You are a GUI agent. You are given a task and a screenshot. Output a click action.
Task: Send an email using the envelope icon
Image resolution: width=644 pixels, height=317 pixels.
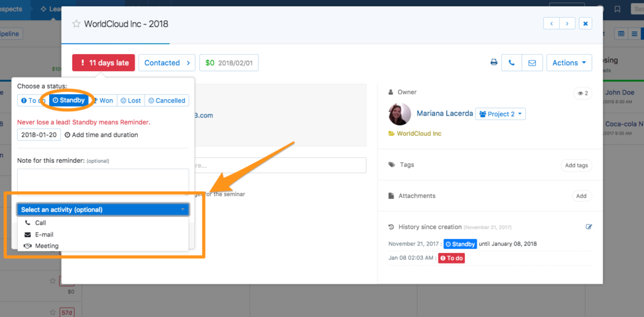point(532,63)
